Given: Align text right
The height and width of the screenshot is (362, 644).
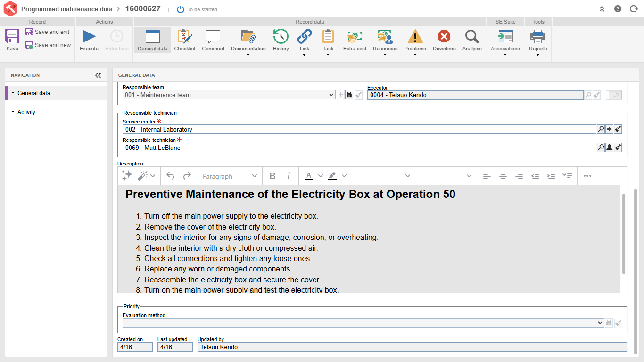Looking at the screenshot, I should click(x=519, y=176).
